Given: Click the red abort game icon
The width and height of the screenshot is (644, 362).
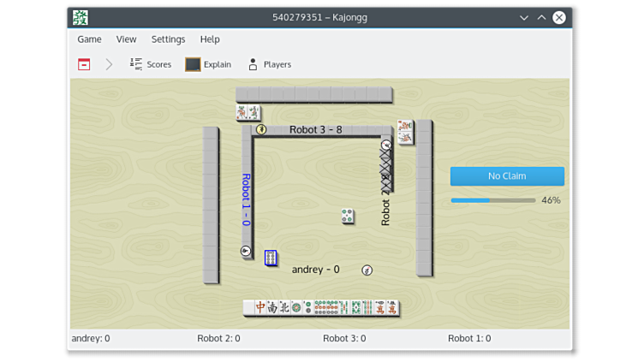Looking at the screenshot, I should (x=84, y=64).
